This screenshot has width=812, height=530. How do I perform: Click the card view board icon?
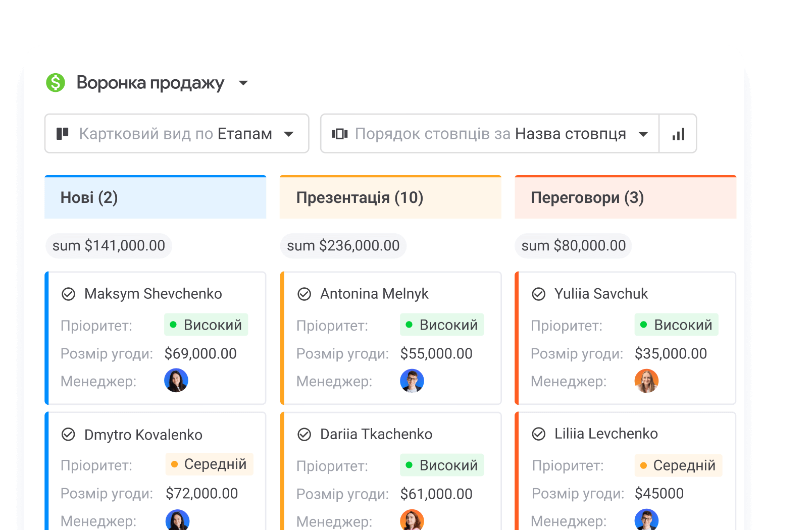(x=63, y=134)
